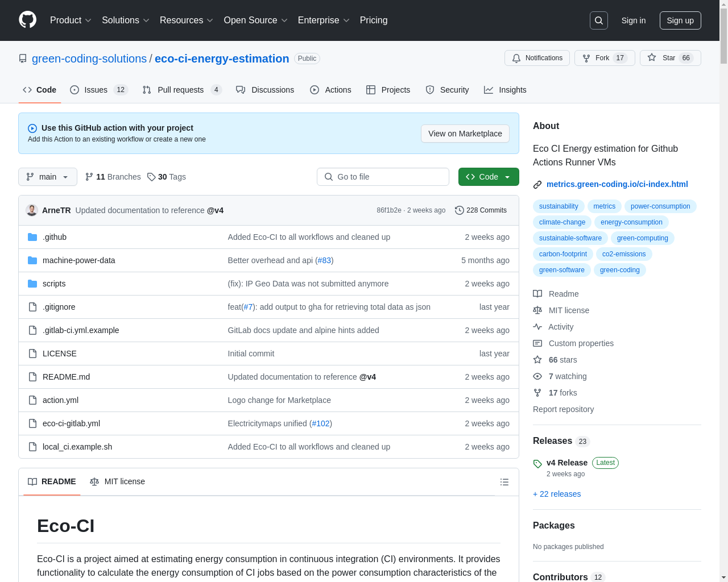Click the Custom properties icon
The image size is (728, 582).
point(537,343)
